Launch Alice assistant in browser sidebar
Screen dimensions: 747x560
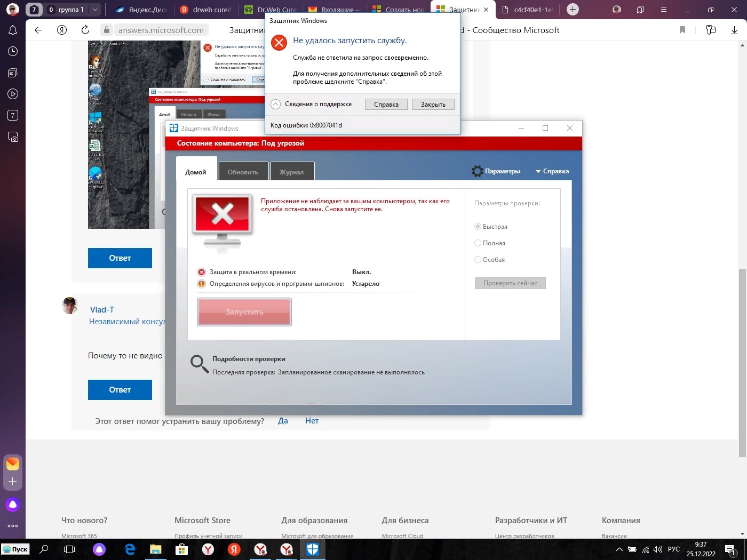coord(13,505)
